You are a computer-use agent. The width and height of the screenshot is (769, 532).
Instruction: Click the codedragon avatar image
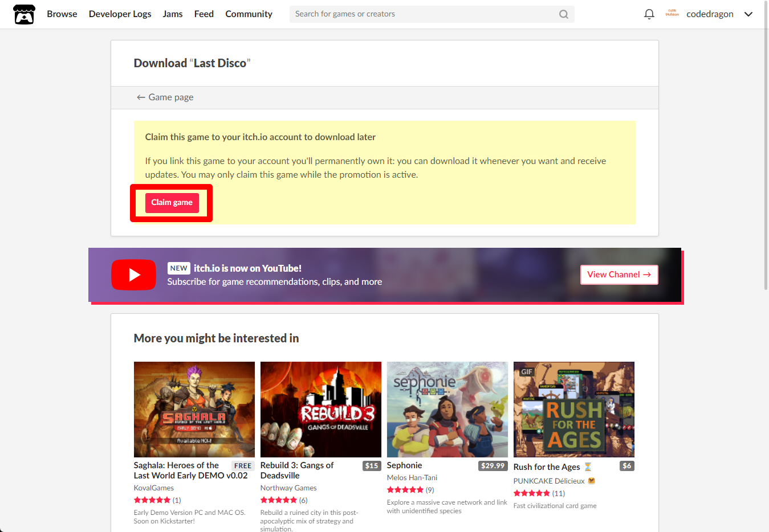(x=672, y=14)
